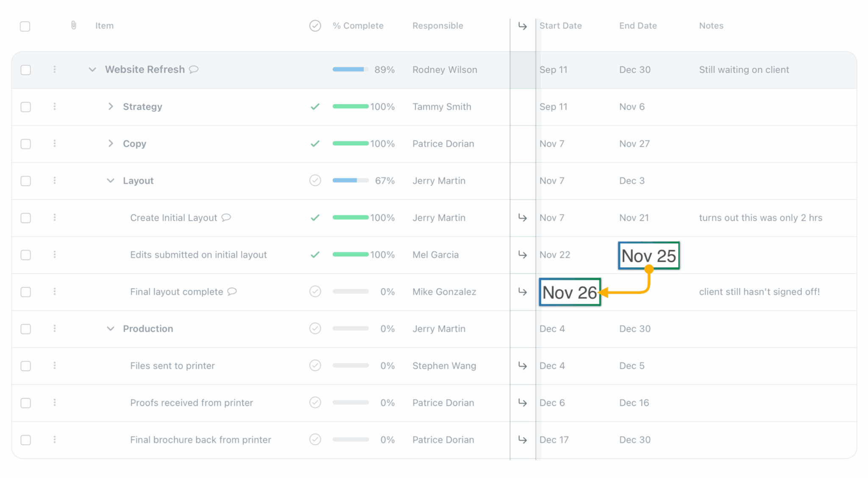Click the indent arrow icon on Edits submitted row

523,255
